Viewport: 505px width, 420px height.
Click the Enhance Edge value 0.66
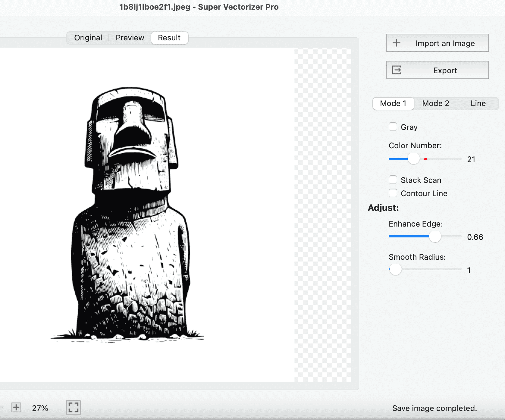(x=475, y=237)
